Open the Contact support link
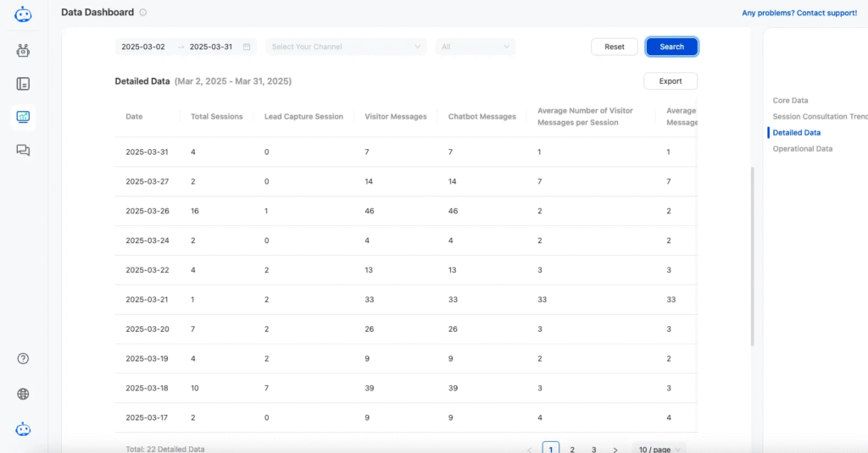 [x=799, y=13]
